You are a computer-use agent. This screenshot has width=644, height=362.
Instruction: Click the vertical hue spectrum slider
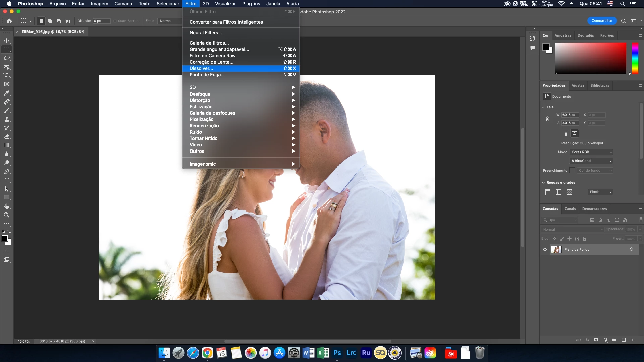(x=635, y=58)
